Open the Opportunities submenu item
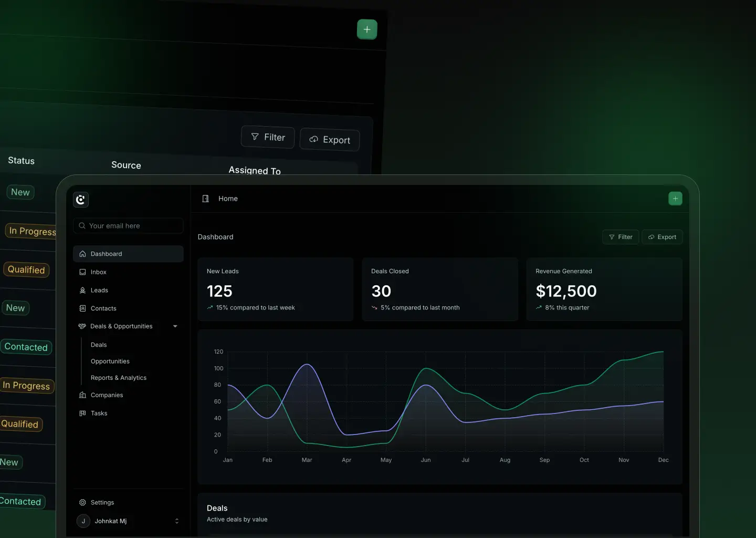The image size is (756, 538). 110,361
